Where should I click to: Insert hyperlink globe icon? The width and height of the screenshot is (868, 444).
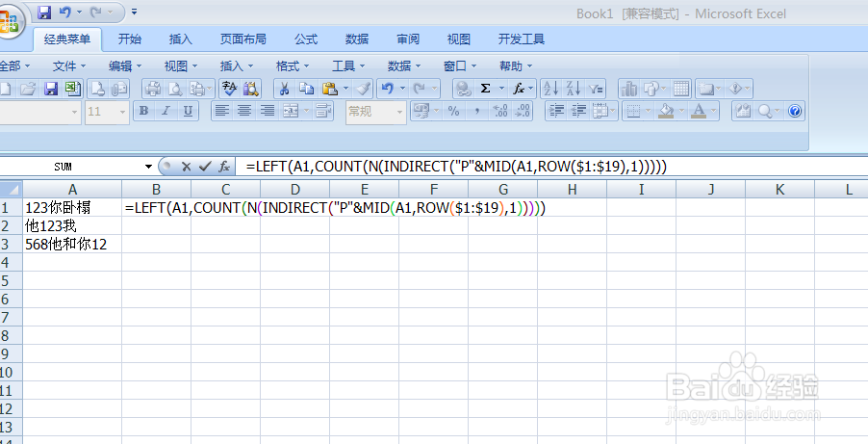463,89
